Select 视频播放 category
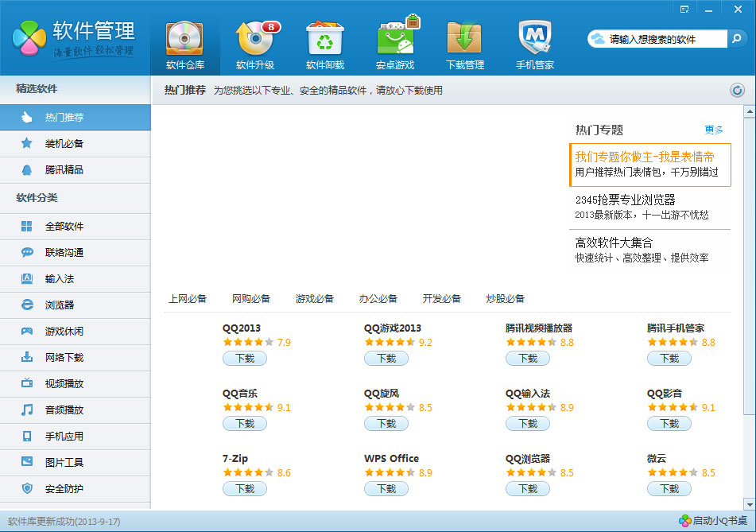 [76, 383]
